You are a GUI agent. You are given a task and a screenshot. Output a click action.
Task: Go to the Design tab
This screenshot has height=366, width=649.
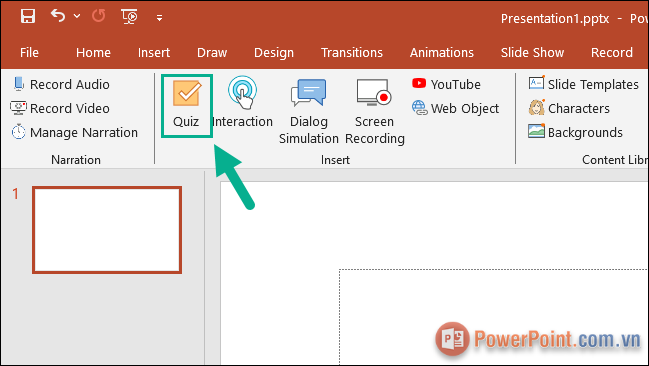[274, 53]
